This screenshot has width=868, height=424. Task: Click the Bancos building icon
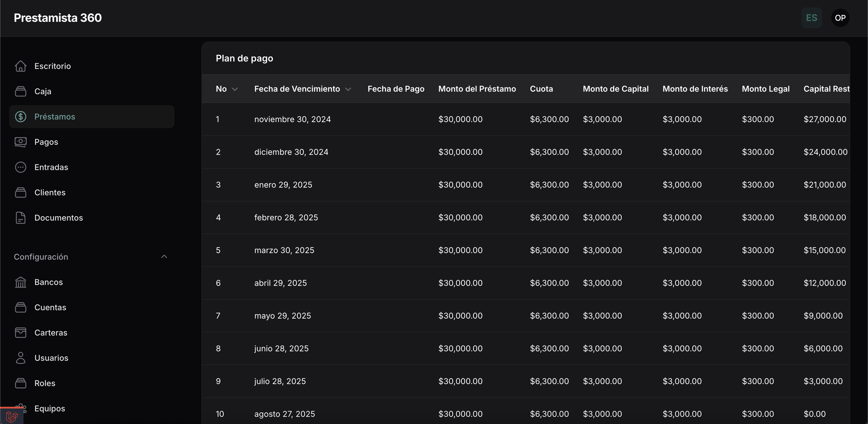click(x=21, y=282)
